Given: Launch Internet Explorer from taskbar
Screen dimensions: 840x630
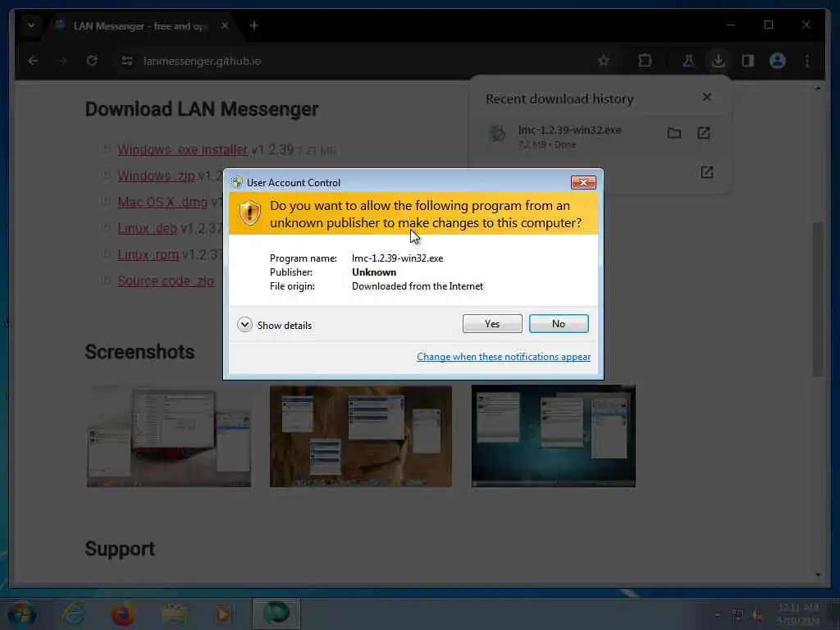Looking at the screenshot, I should (73, 614).
